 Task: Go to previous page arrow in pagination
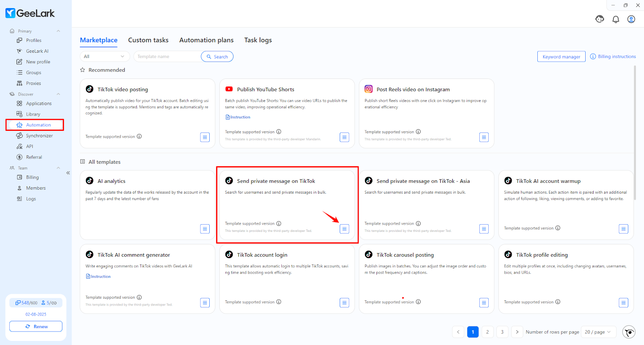458,332
